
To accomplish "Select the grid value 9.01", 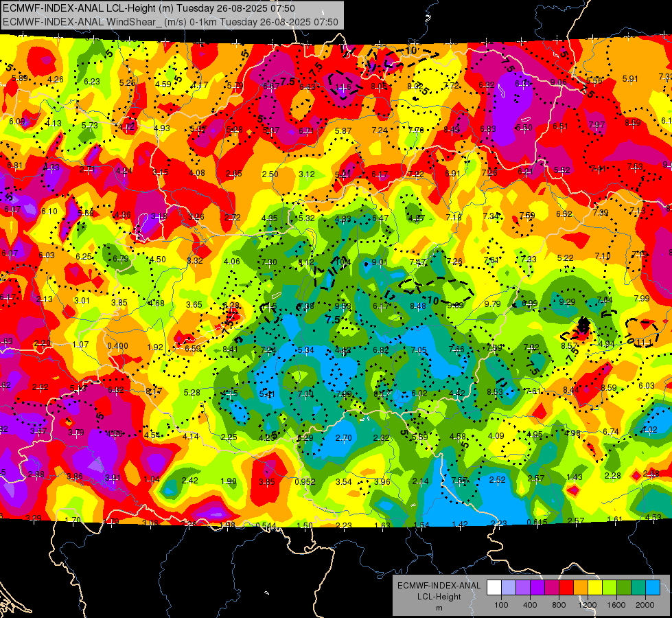I will tap(380, 262).
